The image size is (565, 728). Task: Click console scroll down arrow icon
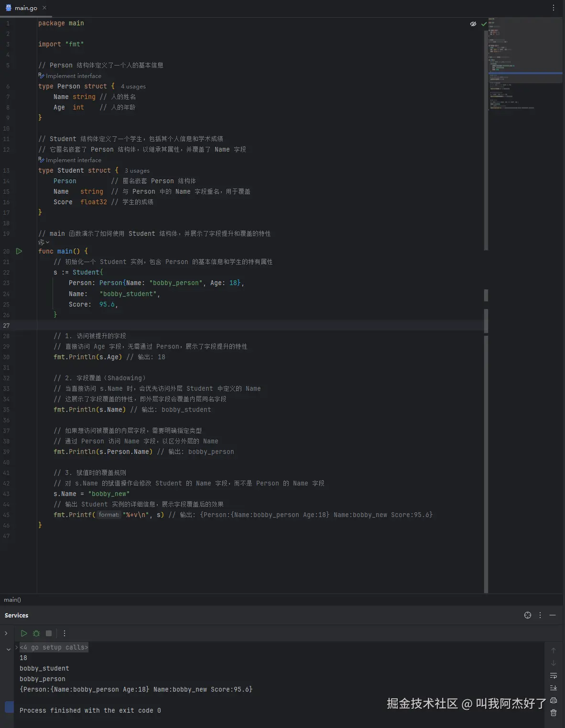tap(554, 663)
